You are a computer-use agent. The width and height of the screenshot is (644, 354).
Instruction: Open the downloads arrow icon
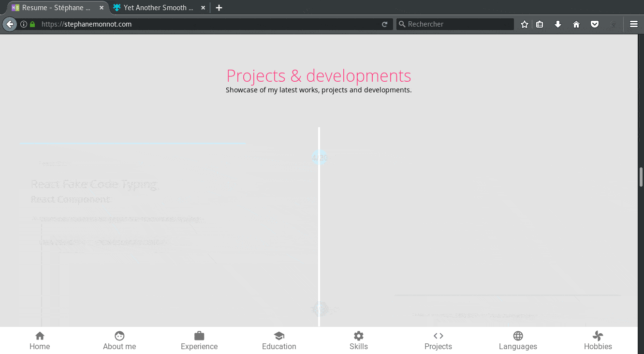558,24
